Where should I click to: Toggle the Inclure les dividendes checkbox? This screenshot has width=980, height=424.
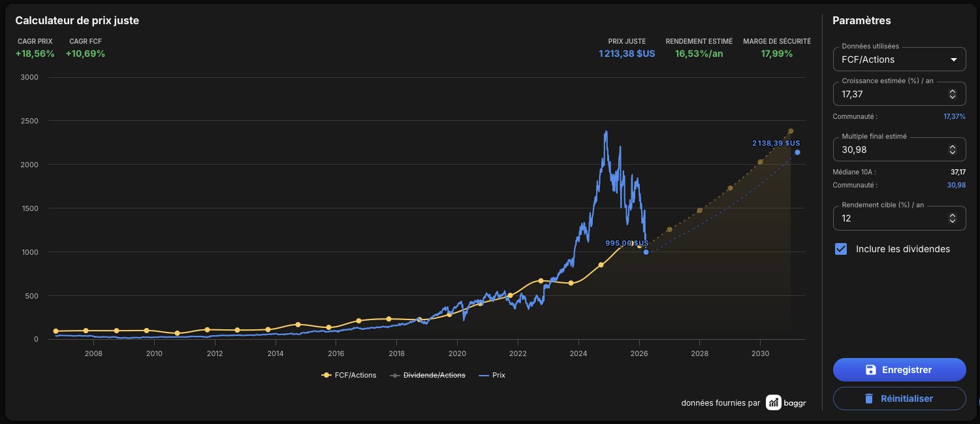[x=841, y=249]
